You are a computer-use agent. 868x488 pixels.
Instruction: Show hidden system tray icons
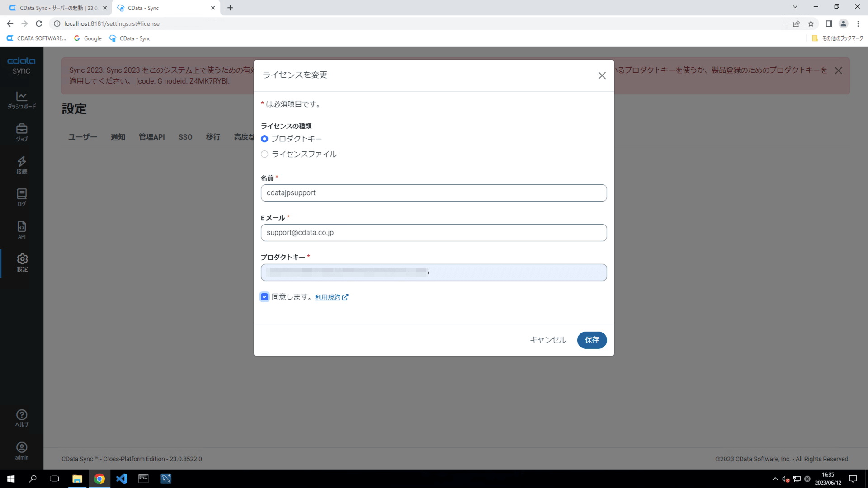(x=775, y=479)
